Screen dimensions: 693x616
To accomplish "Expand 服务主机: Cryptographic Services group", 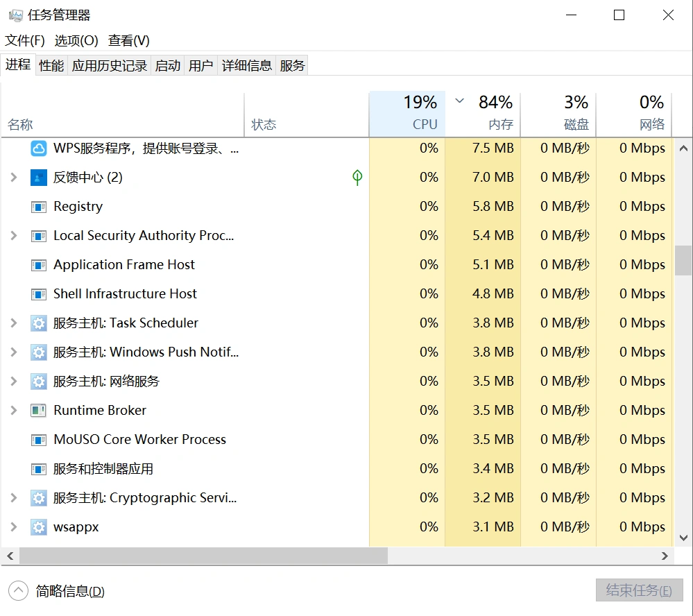I will point(13,498).
